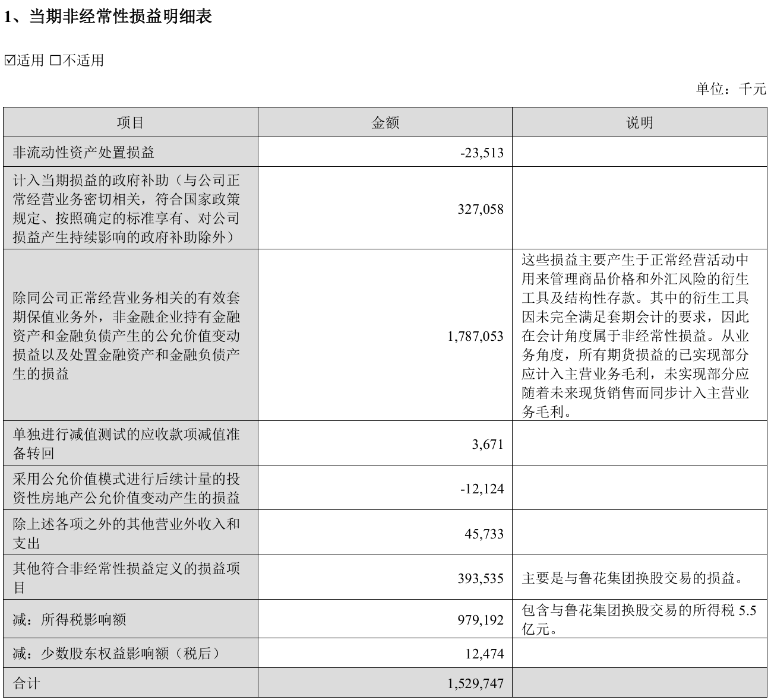Select the amount 979,192
This screenshot has height=700, width=771.
481,620
